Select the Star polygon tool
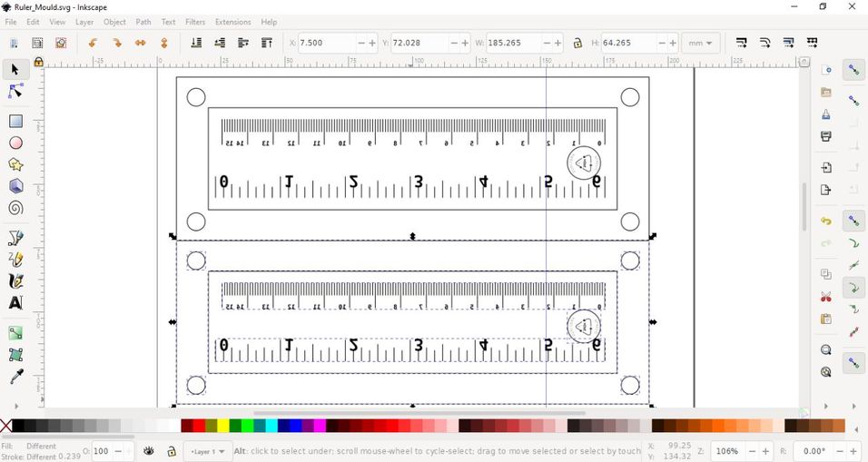The height and width of the screenshot is (462, 868). click(x=15, y=164)
